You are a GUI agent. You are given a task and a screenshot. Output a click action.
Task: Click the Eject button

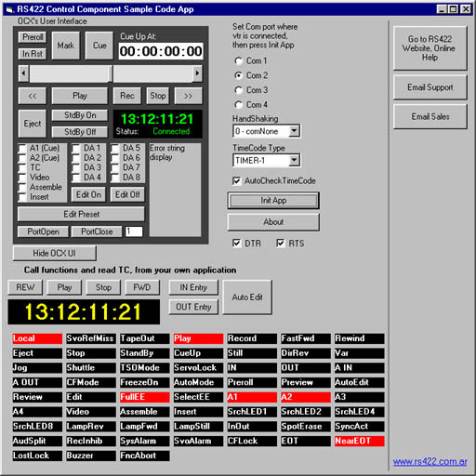click(x=33, y=124)
